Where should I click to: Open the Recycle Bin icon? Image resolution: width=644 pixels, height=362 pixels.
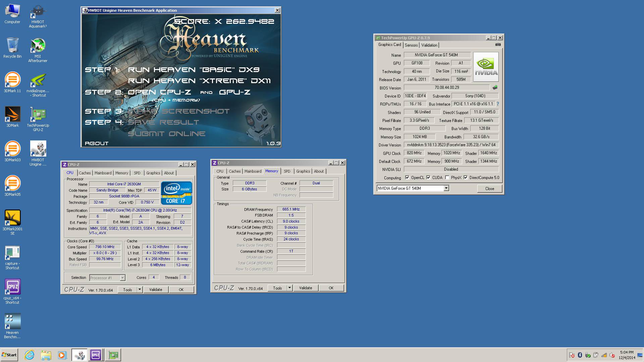click(12, 48)
